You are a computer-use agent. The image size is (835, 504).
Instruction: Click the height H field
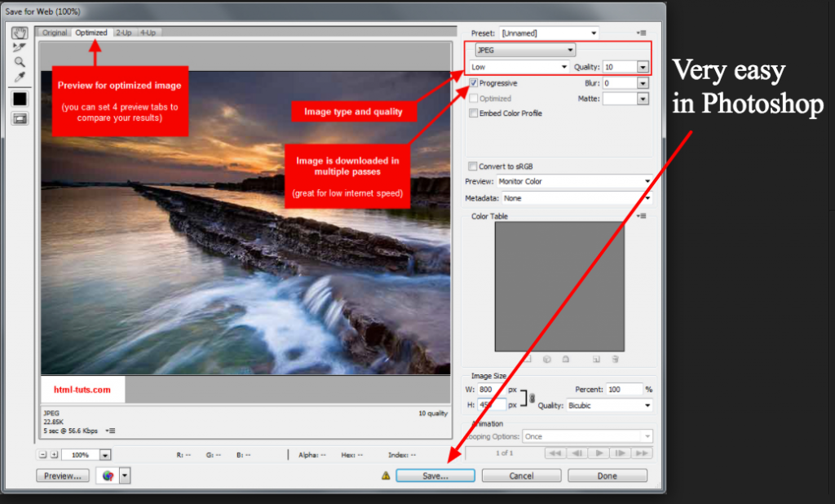coord(492,405)
